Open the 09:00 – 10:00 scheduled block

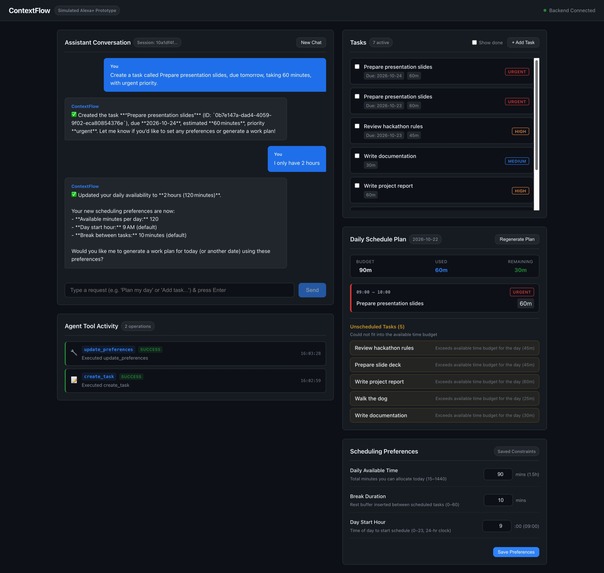(x=445, y=298)
